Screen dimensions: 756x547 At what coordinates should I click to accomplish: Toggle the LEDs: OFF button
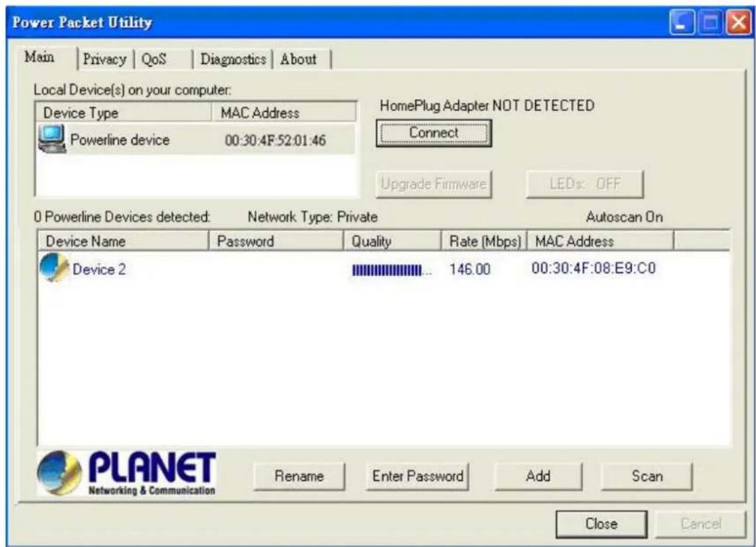point(585,184)
